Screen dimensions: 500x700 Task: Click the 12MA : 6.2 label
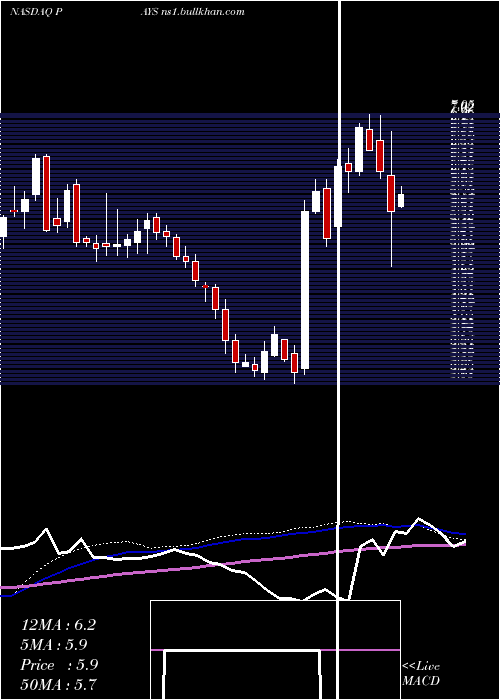coord(58,625)
